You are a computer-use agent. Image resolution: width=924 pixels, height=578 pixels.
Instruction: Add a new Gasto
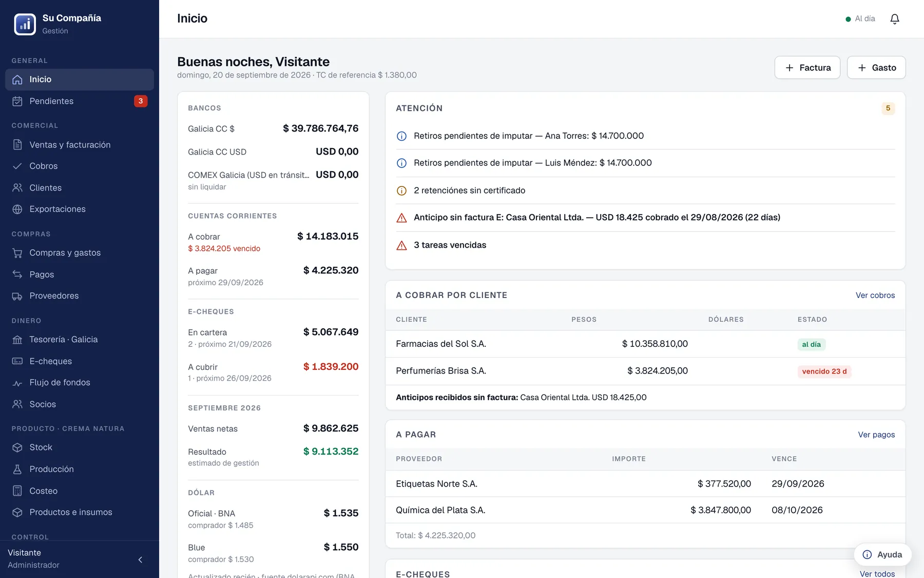pos(876,67)
